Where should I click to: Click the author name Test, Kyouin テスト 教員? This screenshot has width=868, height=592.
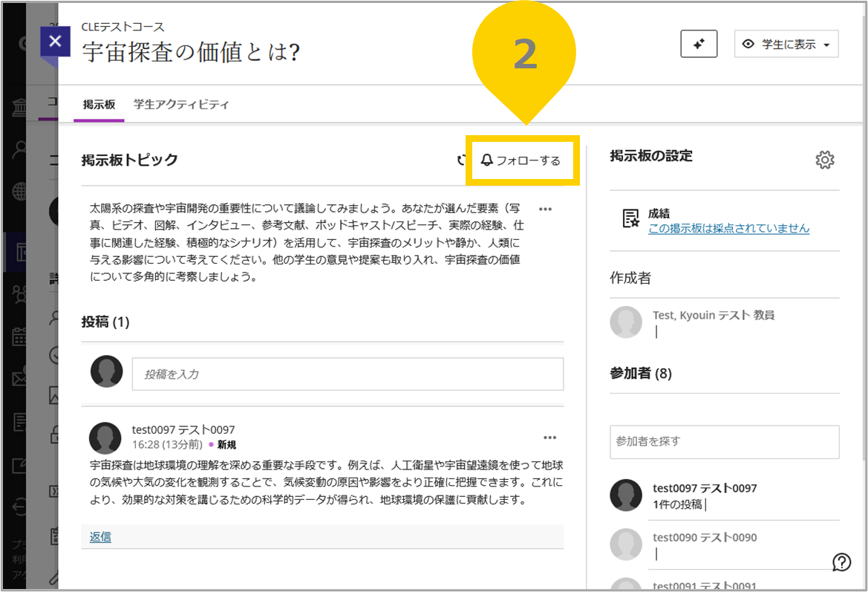pos(714,315)
